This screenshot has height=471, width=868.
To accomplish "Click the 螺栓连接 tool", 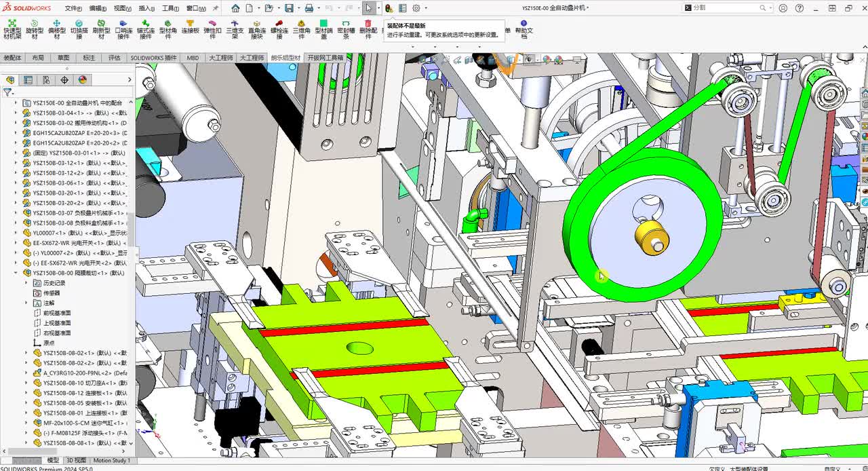I will tap(279, 29).
